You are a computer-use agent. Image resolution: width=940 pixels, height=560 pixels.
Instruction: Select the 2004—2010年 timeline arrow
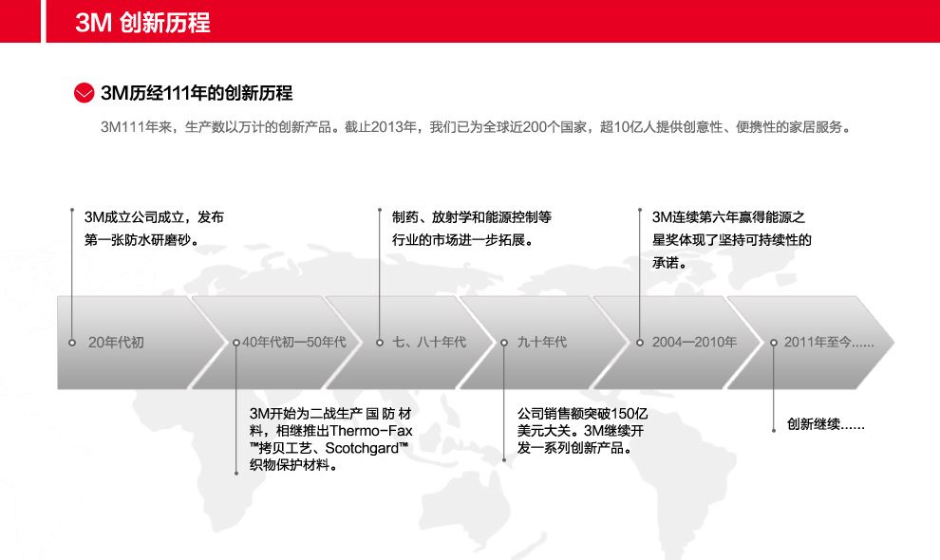[x=677, y=343]
